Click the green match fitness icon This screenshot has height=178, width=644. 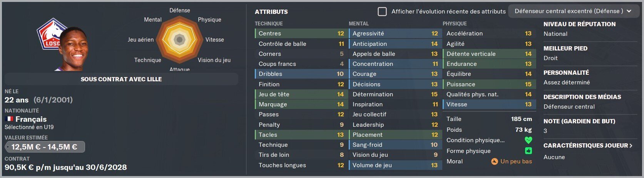point(528,151)
